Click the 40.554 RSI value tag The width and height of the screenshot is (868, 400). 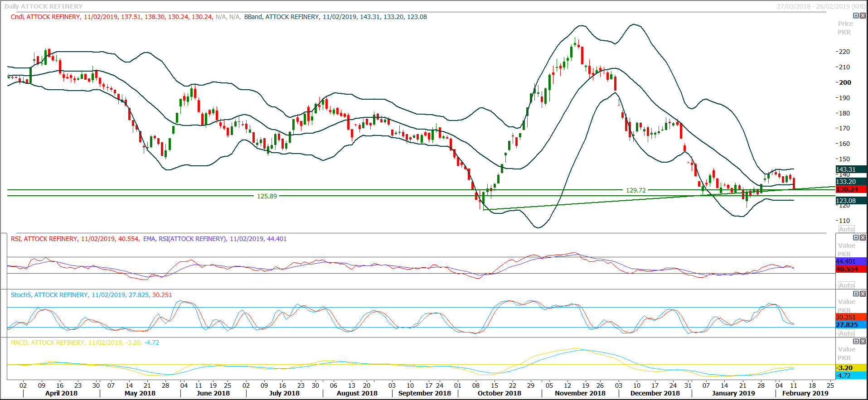851,269
